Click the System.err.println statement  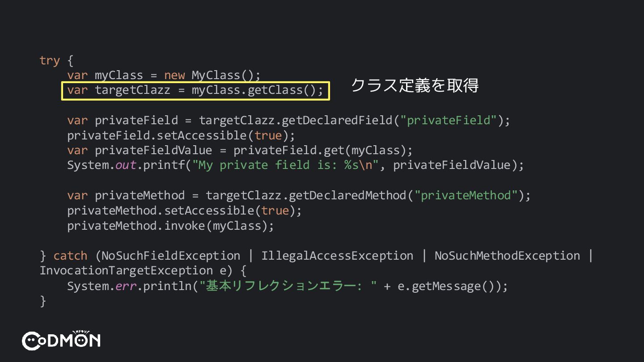click(288, 286)
